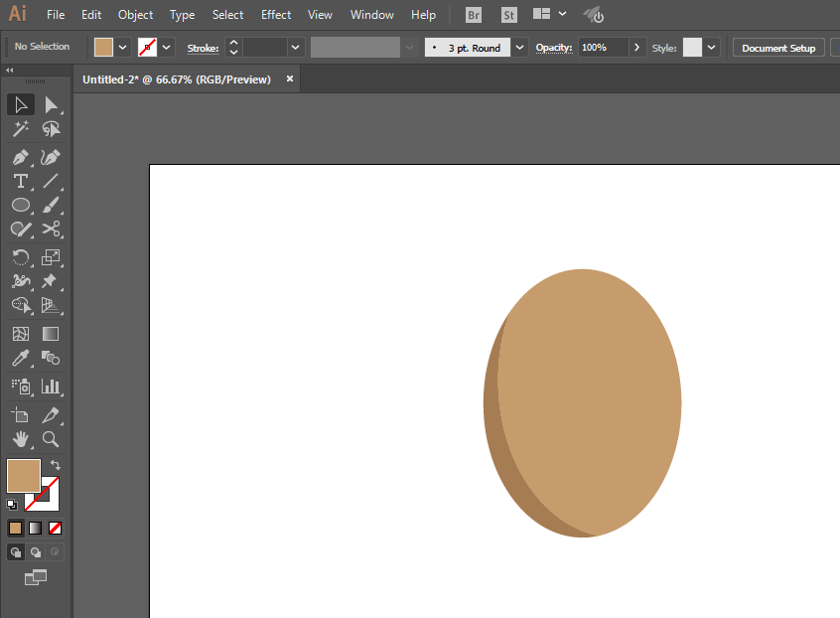Select the Direct Selection tool

(x=51, y=104)
